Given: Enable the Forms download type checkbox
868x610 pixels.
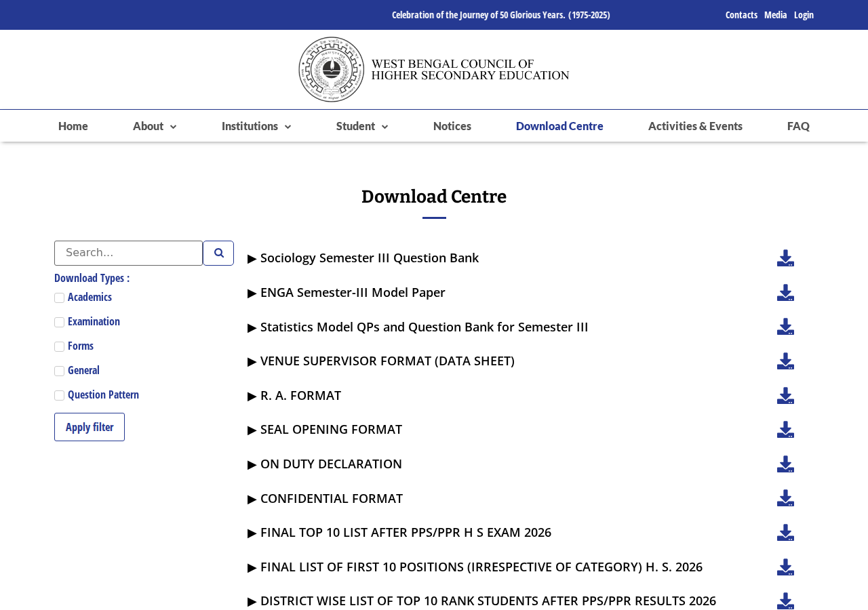Looking at the screenshot, I should [x=59, y=346].
